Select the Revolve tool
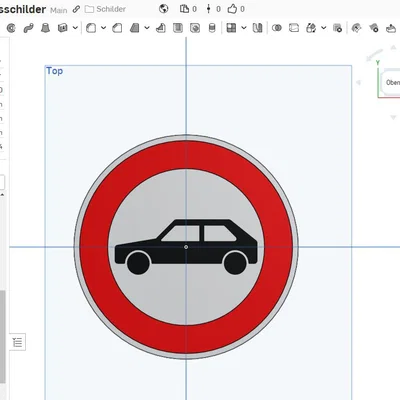400x400 pixels. (11, 28)
